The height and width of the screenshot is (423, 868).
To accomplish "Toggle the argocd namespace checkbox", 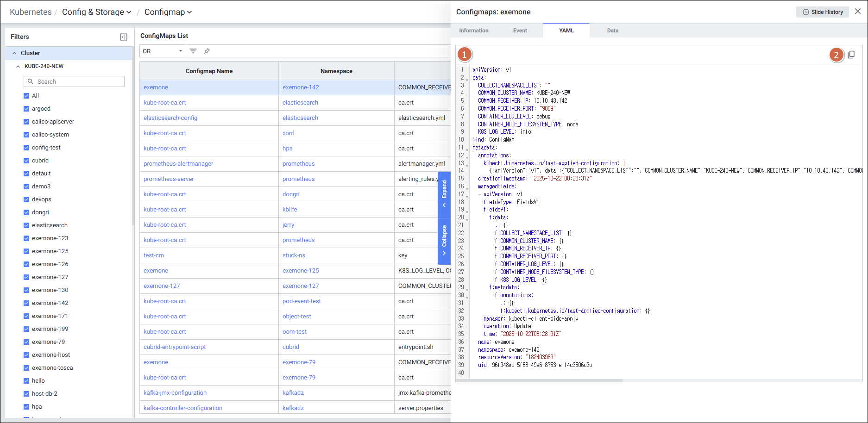I will click(x=26, y=109).
